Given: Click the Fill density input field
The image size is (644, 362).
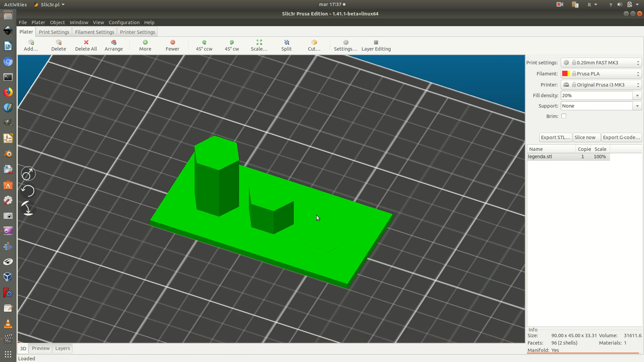Looking at the screenshot, I should point(597,96).
